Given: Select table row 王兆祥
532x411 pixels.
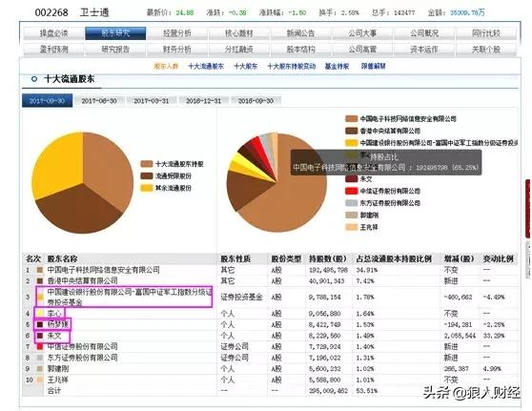Looking at the screenshot, I should 271,380.
